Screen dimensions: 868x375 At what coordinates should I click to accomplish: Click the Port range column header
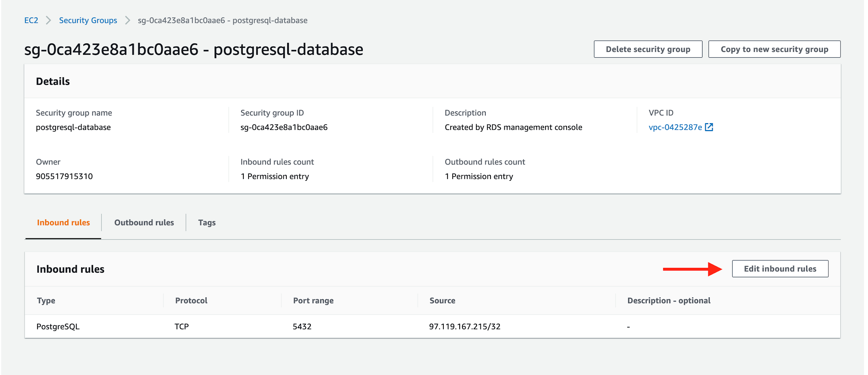click(x=313, y=300)
